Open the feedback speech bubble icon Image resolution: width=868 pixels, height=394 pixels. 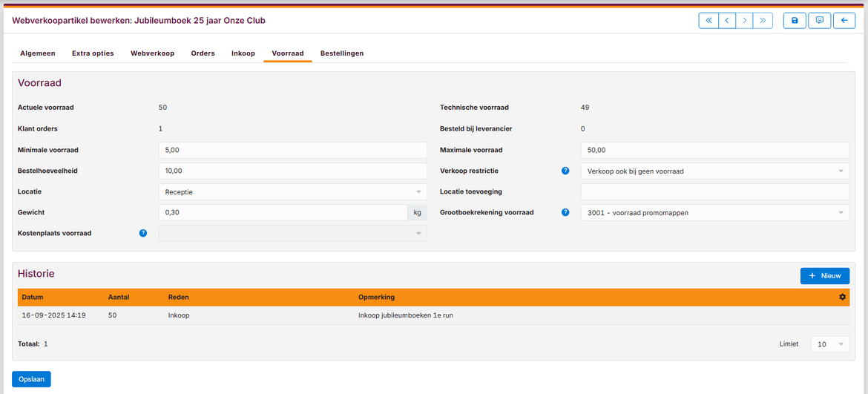pos(819,21)
